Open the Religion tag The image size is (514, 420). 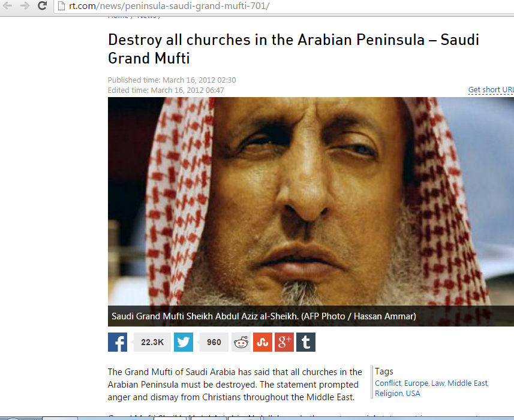389,393
